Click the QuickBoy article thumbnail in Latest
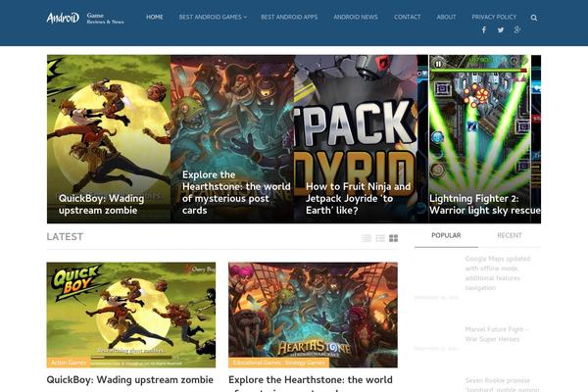 (x=131, y=315)
